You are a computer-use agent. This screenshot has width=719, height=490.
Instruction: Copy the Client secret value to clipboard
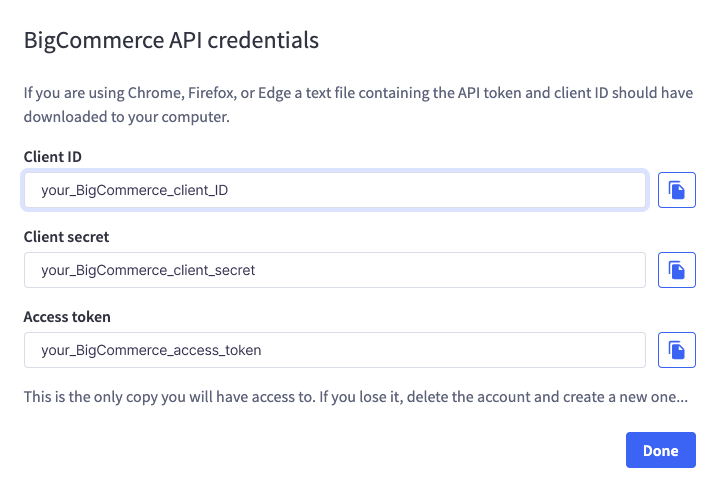(676, 270)
